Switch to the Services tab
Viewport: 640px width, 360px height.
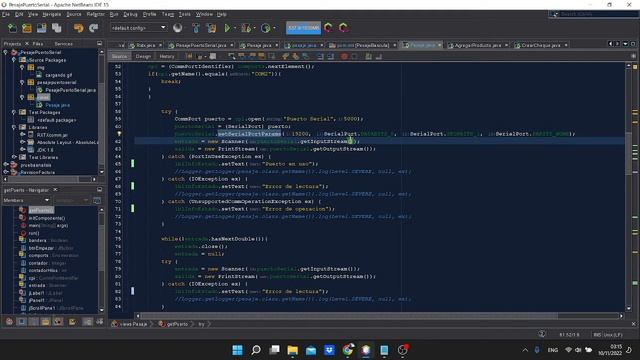tap(63, 43)
